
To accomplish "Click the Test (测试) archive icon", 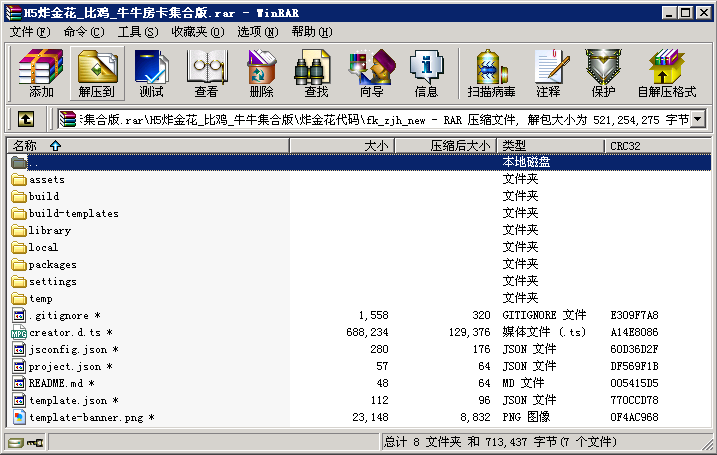I will (151, 73).
